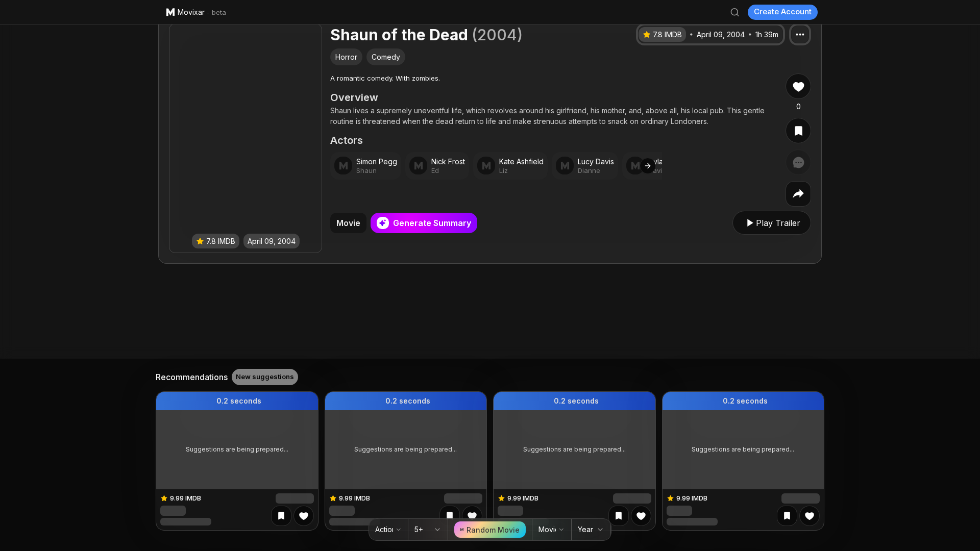980x551 pixels.
Task: Open the three-dots more options menu
Action: click(800, 35)
